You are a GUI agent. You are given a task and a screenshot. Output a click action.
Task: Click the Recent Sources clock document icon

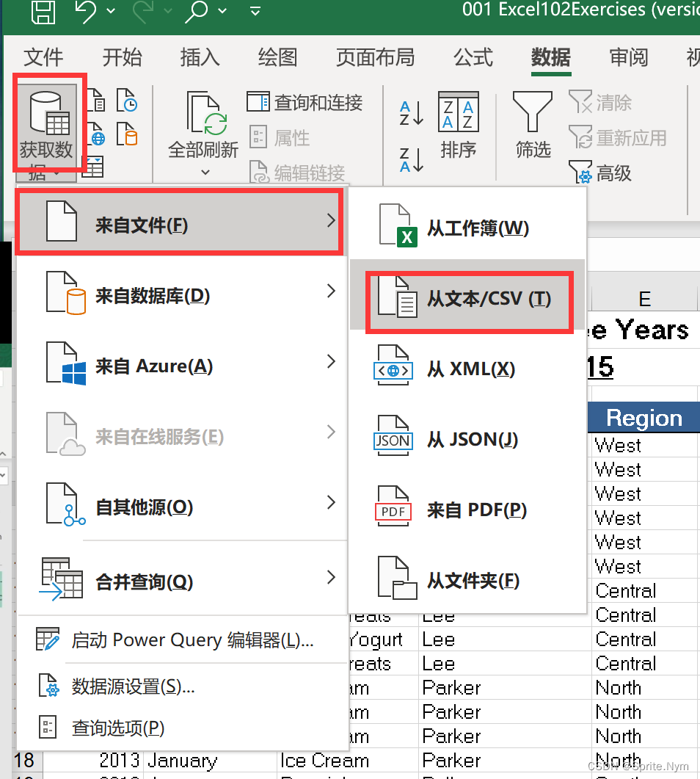click(x=127, y=99)
